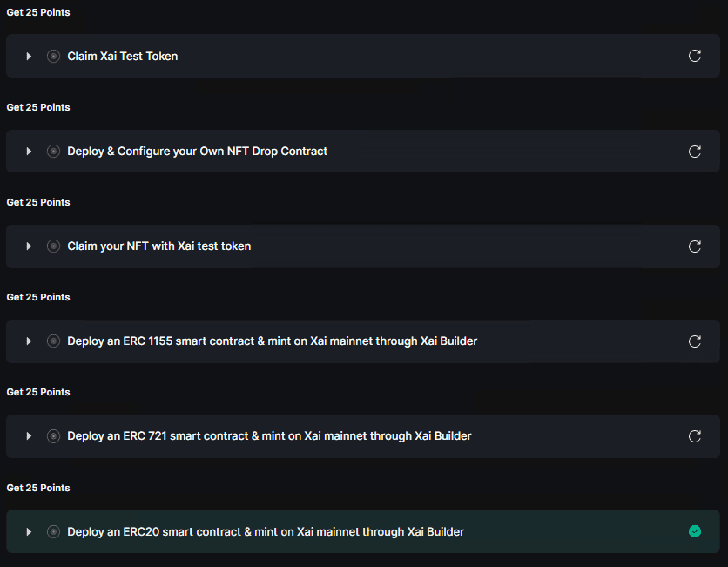Refresh the ERC 1155 task status
The height and width of the screenshot is (567, 728).
pos(695,341)
